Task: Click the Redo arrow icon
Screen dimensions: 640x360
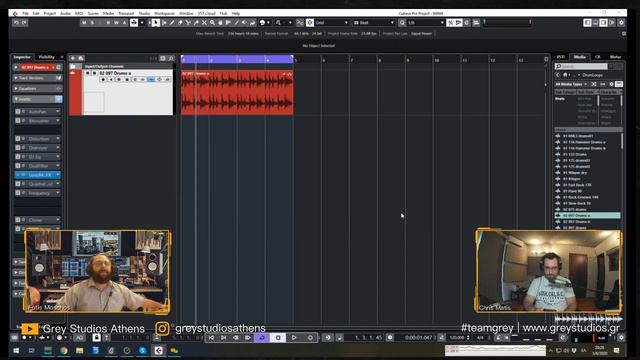Action: pos(24,23)
